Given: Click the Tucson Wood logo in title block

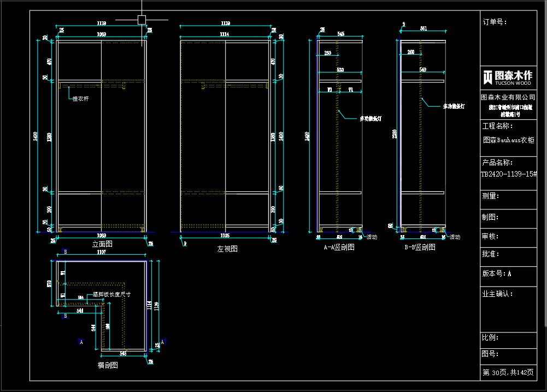Looking at the screenshot, I should pyautogui.click(x=507, y=77).
